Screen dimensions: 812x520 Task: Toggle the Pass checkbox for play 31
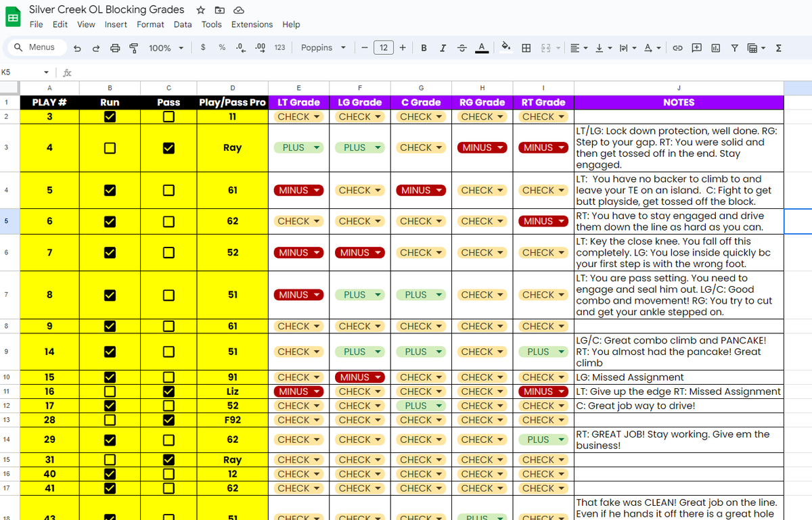pyautogui.click(x=168, y=460)
